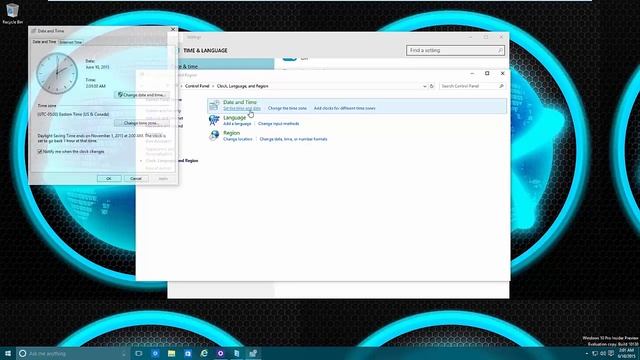Screen dimensions: 640x360
Task: Click the Date and Time heading link
Action: click(x=240, y=102)
